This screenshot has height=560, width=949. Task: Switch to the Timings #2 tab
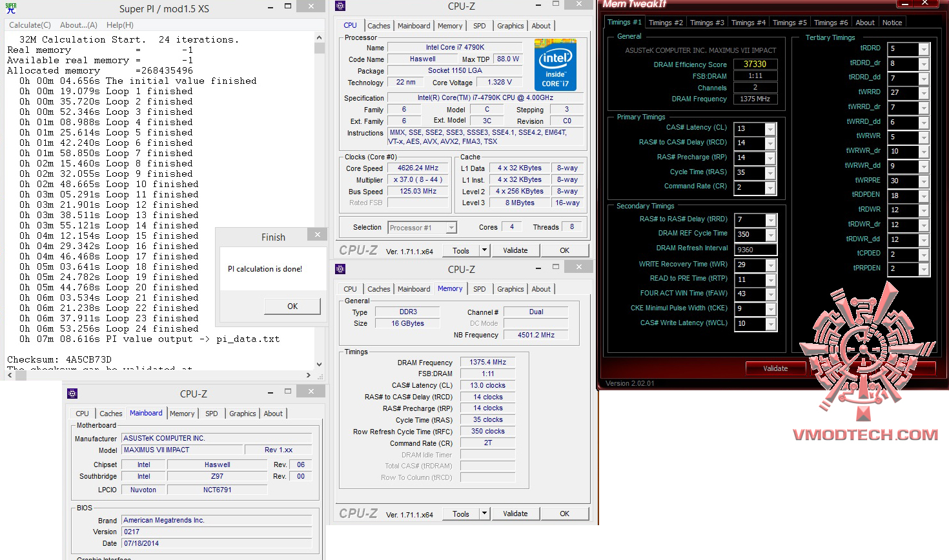[665, 23]
